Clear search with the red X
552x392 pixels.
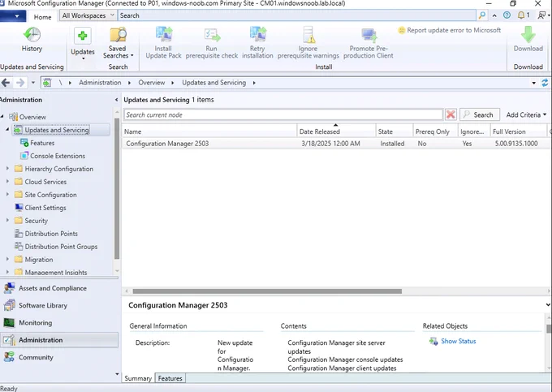coord(451,114)
